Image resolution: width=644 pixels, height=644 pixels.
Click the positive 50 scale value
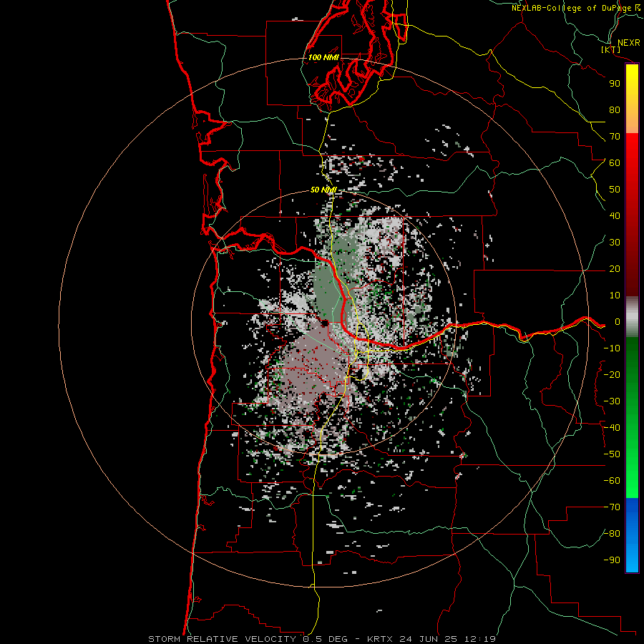pos(615,190)
